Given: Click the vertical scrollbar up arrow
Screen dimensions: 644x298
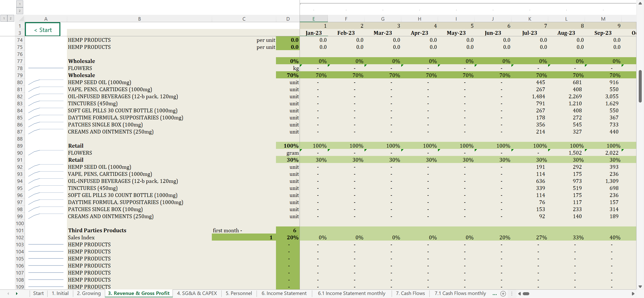Looking at the screenshot, I should tap(640, 3).
